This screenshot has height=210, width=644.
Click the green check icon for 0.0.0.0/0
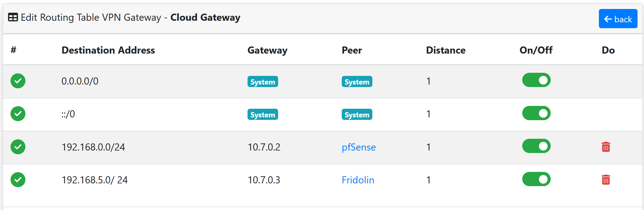click(x=18, y=81)
